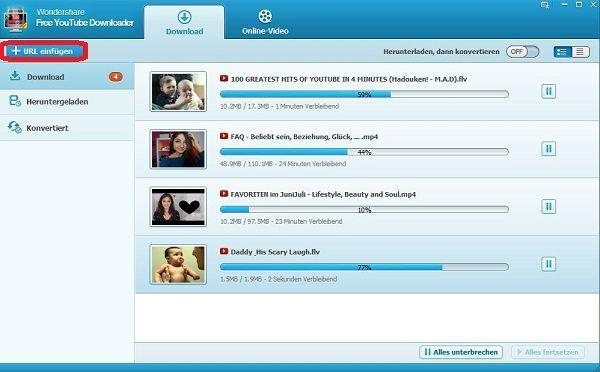Click the Daddy_His Scary Laugh thumbnail
The image size is (600, 372).
(x=178, y=264)
